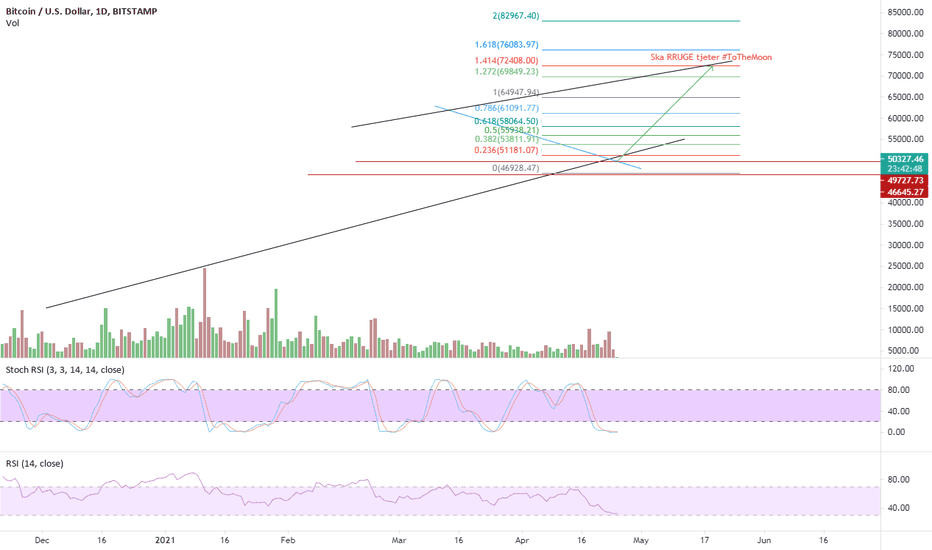Click the Mar label on the time axis

(399, 540)
